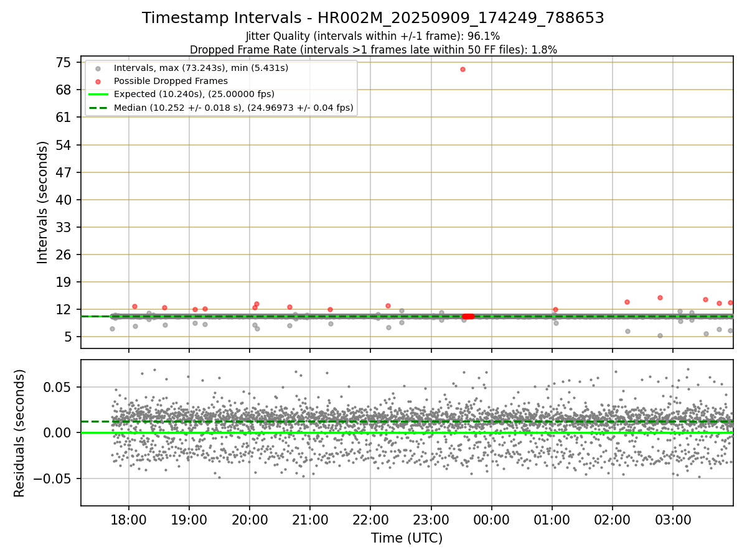Click the legend entry 'Intervals, max (73.243s), min (5.431s)'
The image size is (747, 560).
point(201,68)
